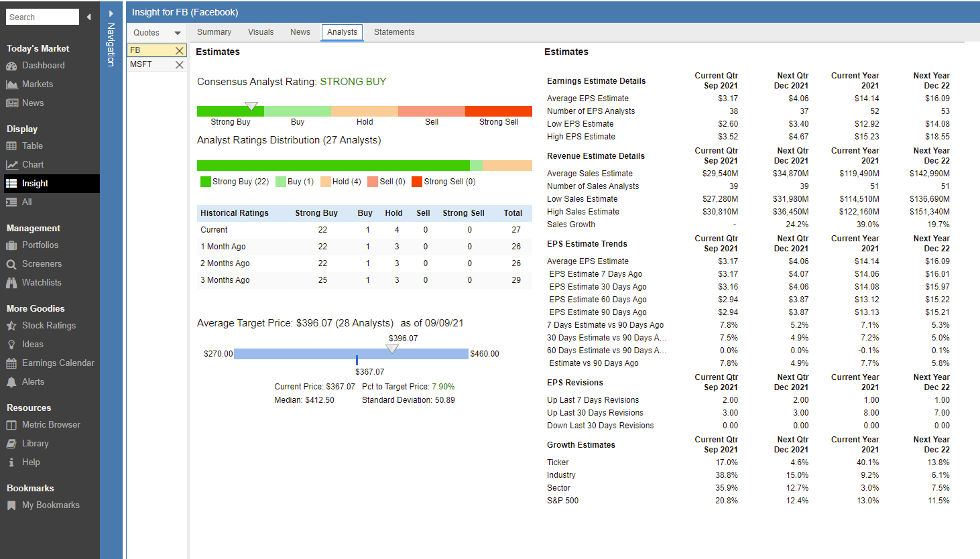The width and height of the screenshot is (980, 559).
Task: Select the MSFT ticker row
Action: tap(156, 65)
